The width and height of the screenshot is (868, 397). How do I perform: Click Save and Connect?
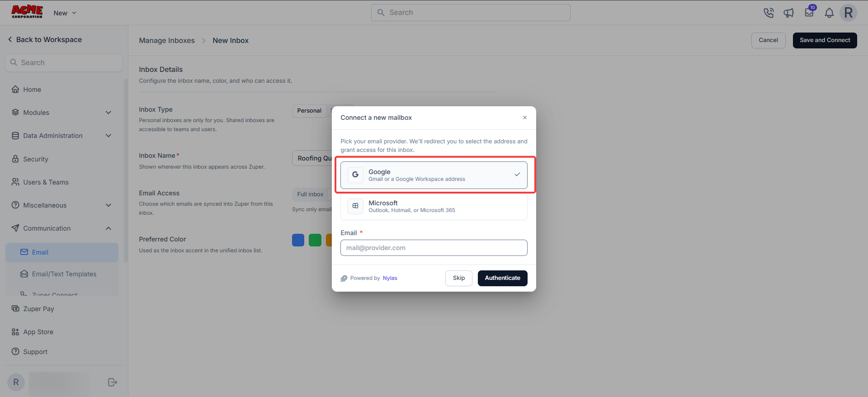tap(825, 40)
